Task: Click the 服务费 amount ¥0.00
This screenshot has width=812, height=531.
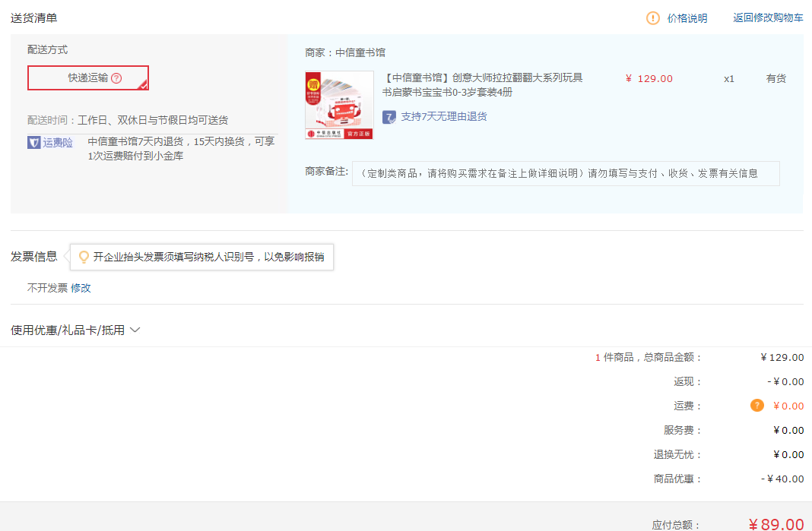Action: [x=788, y=430]
